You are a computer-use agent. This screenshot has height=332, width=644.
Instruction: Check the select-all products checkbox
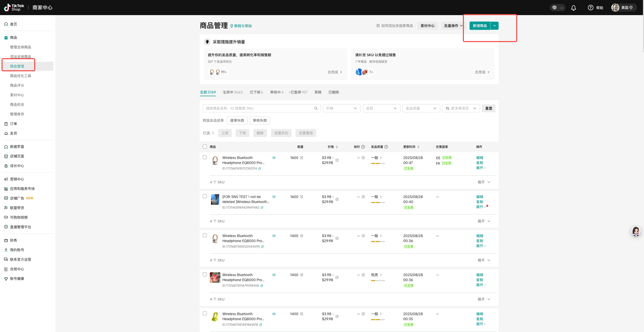pos(205,147)
